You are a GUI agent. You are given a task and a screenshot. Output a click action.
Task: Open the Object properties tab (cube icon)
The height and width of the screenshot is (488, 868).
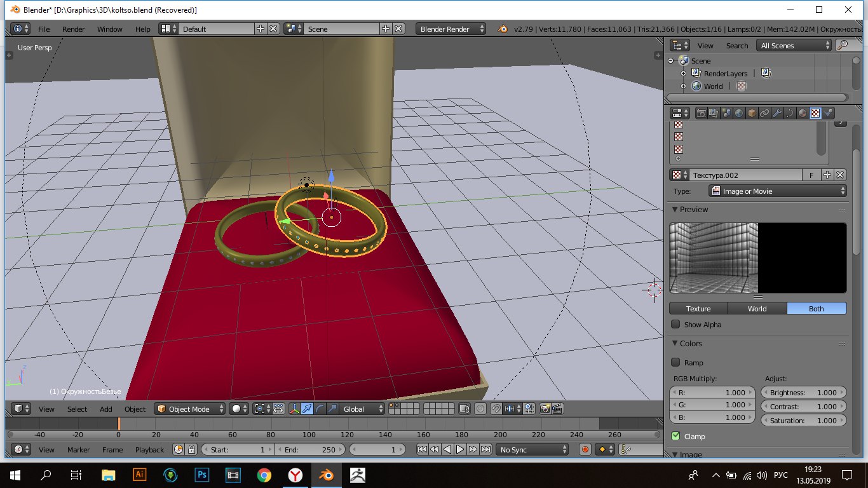(x=752, y=113)
